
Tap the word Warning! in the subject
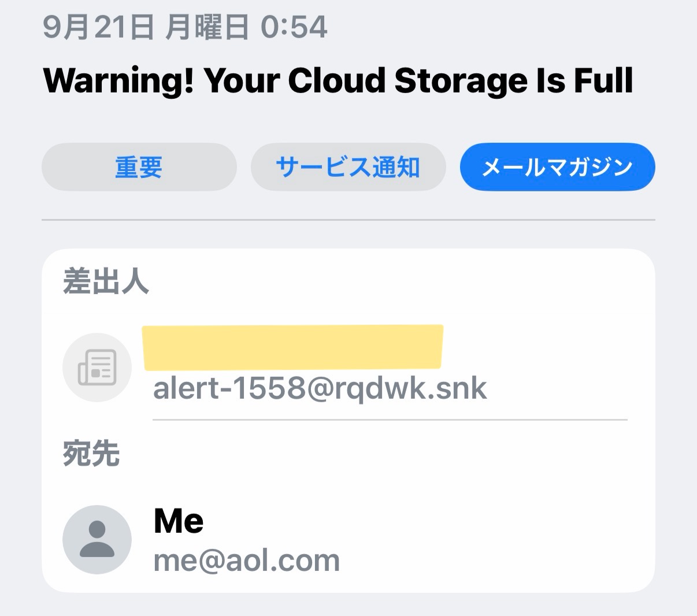click(118, 80)
